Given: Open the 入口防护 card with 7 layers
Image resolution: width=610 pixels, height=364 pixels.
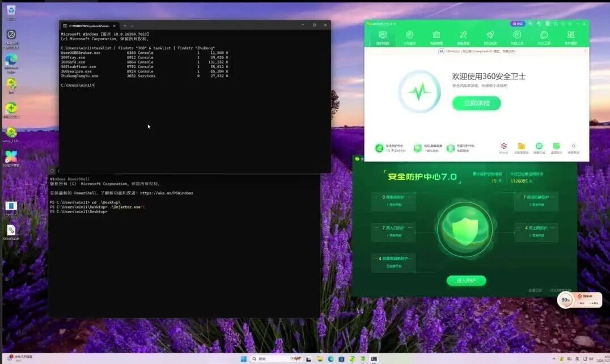Looking at the screenshot, I should 393,231.
